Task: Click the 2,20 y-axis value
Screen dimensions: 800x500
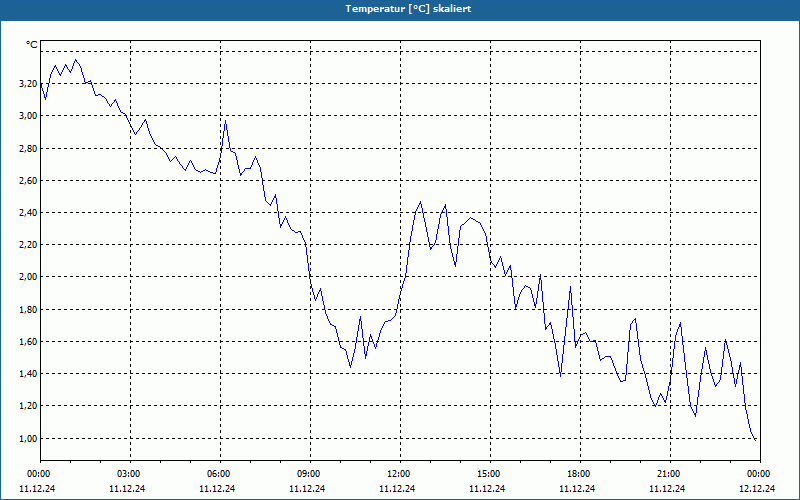Action: [28, 244]
